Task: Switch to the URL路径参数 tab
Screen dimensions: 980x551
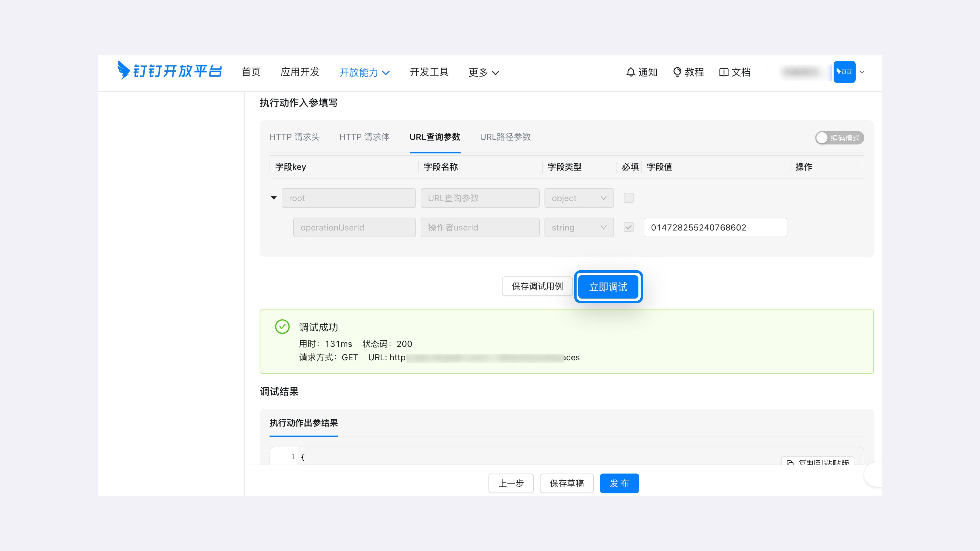Action: click(505, 137)
